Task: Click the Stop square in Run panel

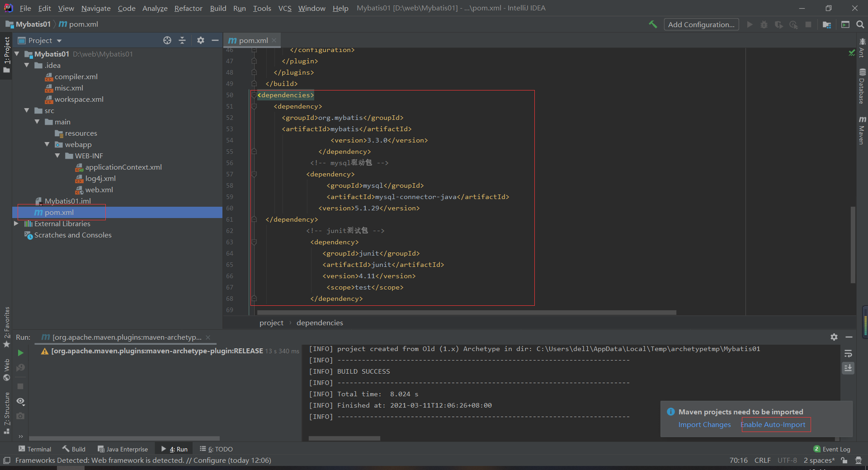Action: tap(20, 386)
